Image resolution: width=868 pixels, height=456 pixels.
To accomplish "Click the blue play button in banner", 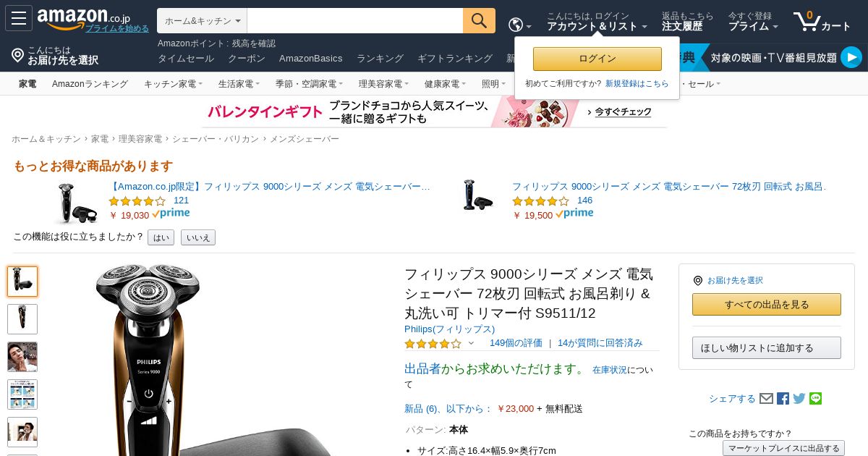I will click(x=851, y=57).
